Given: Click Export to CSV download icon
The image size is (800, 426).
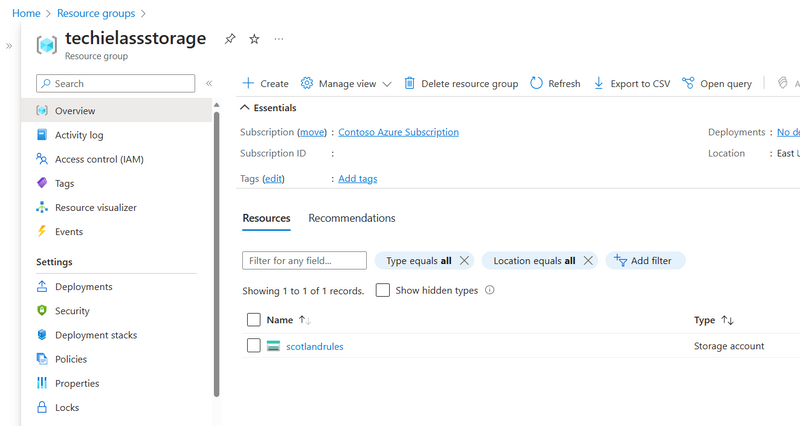Looking at the screenshot, I should pos(598,83).
